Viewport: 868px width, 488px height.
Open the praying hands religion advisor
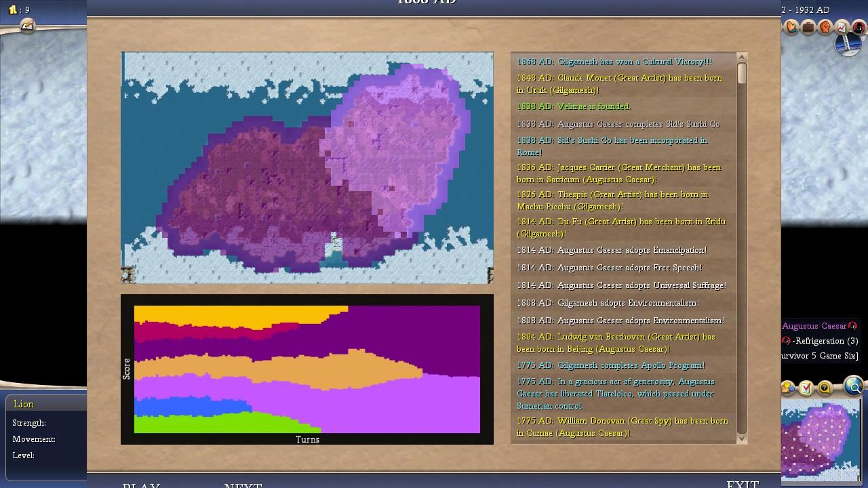pos(791,27)
